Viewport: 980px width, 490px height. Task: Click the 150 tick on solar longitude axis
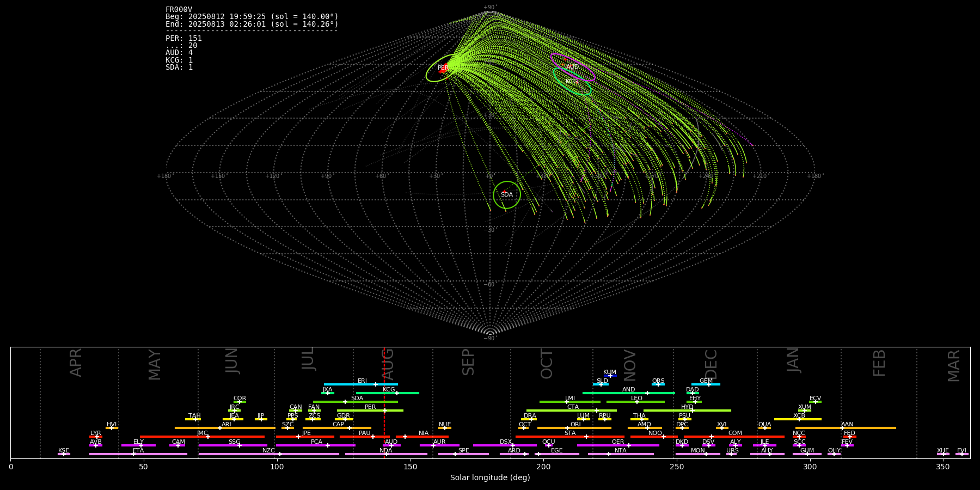point(411,467)
